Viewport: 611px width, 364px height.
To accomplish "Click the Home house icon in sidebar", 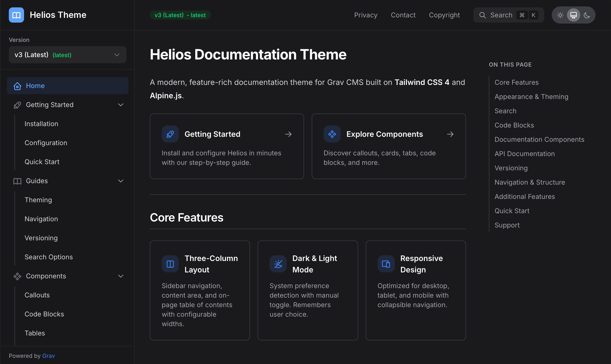I will point(17,86).
